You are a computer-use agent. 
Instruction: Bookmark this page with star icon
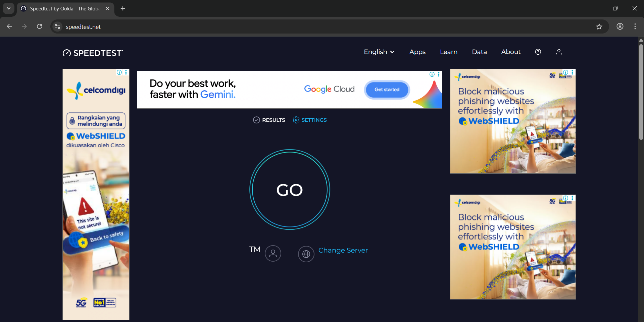(x=599, y=27)
